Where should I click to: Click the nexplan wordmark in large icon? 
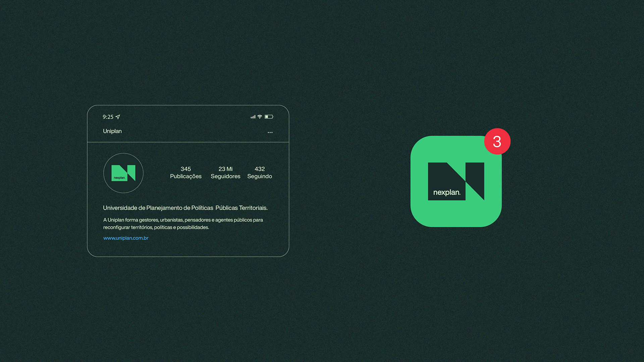point(447,192)
